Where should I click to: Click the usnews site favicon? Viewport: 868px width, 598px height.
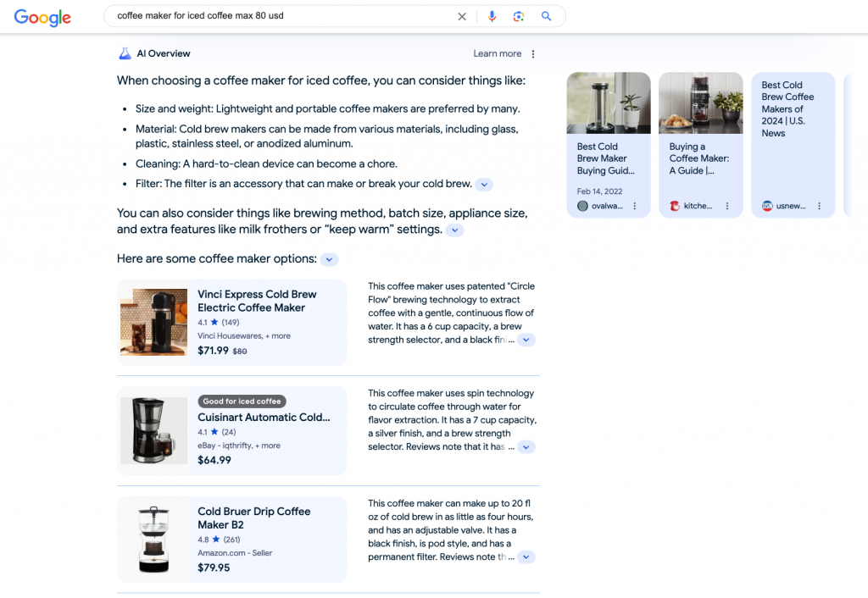pos(766,206)
